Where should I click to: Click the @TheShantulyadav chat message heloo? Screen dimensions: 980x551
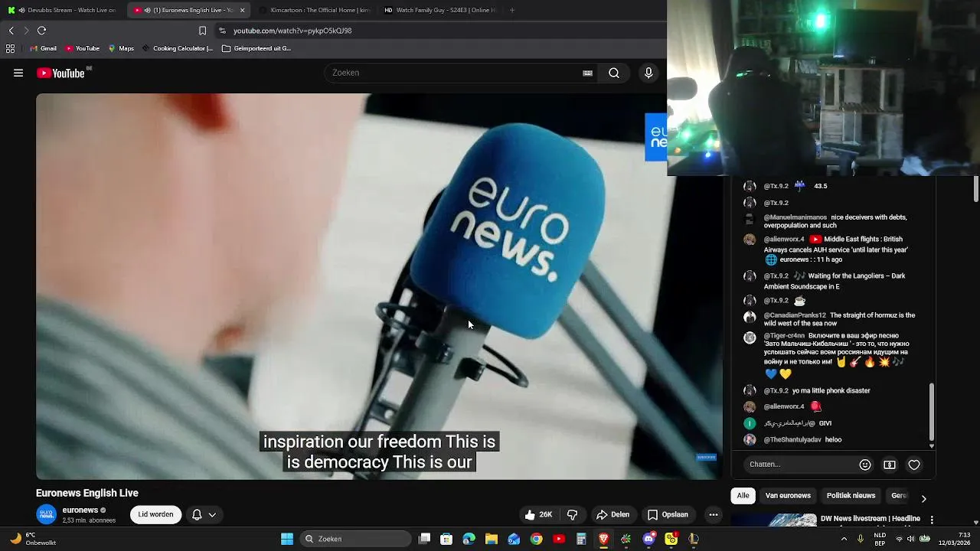tap(833, 440)
